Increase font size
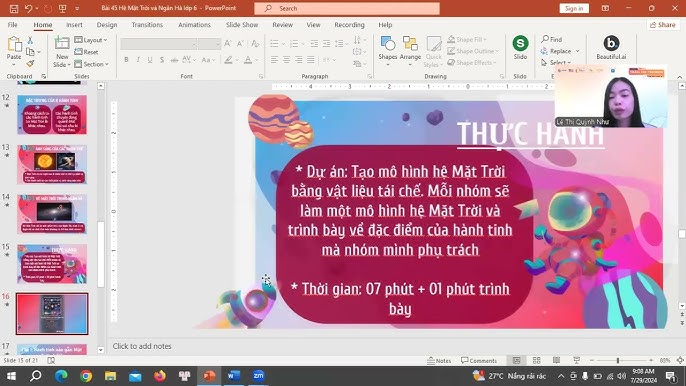686x386 pixels. click(x=228, y=43)
